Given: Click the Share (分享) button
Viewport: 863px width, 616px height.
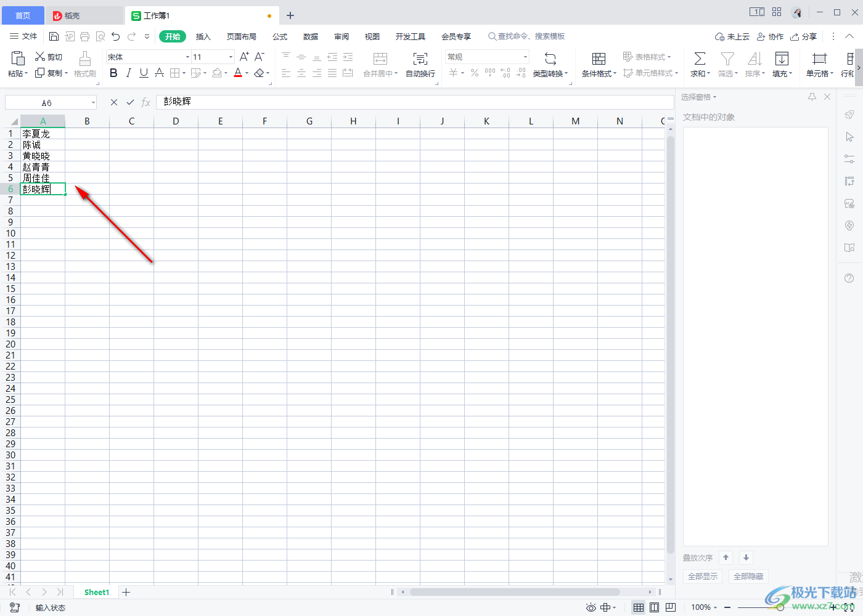Looking at the screenshot, I should click(804, 36).
